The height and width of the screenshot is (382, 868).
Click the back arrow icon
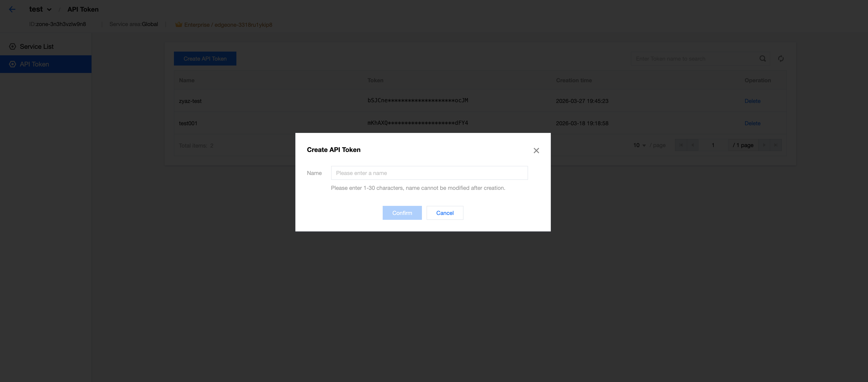click(x=12, y=9)
